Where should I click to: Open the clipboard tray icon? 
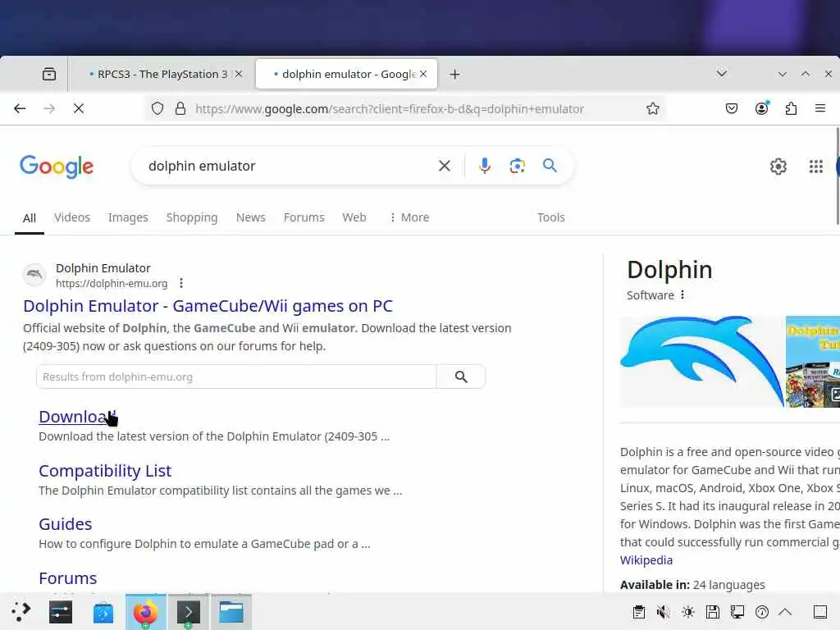(638, 612)
